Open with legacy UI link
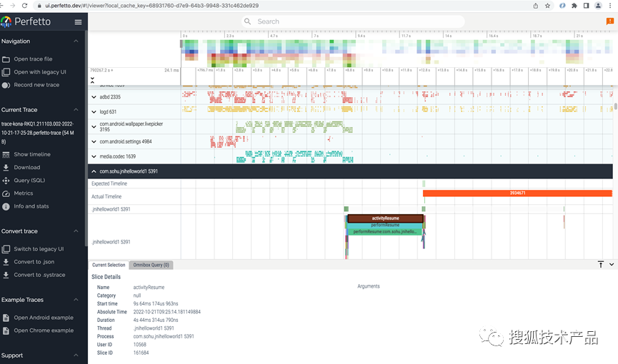The image size is (618, 364). [40, 72]
